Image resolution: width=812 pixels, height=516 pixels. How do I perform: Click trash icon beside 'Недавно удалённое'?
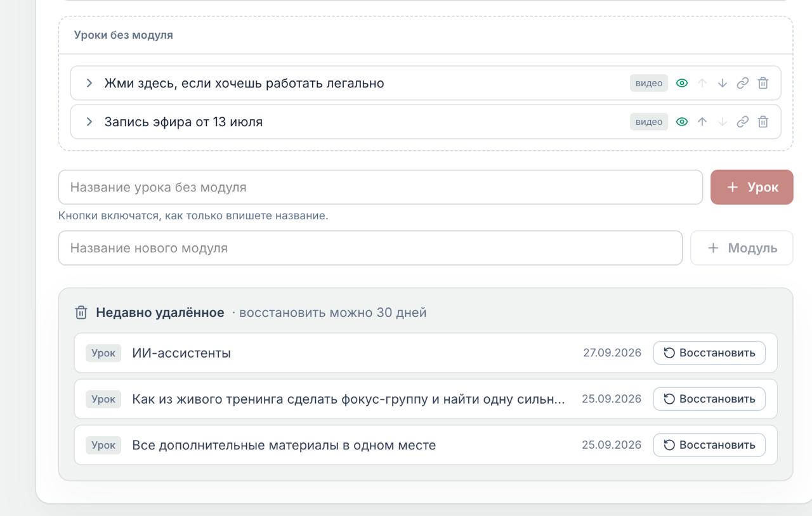coord(81,313)
